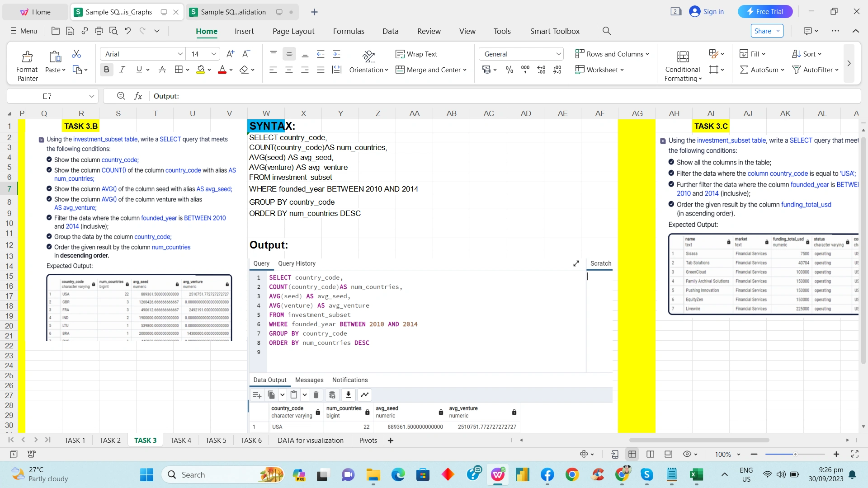Toggle underline formatting

(x=138, y=69)
